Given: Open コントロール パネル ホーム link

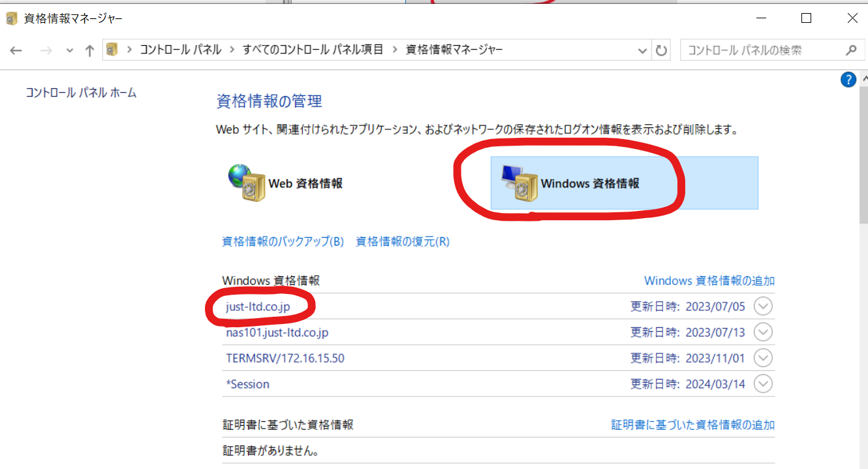Looking at the screenshot, I should point(82,93).
